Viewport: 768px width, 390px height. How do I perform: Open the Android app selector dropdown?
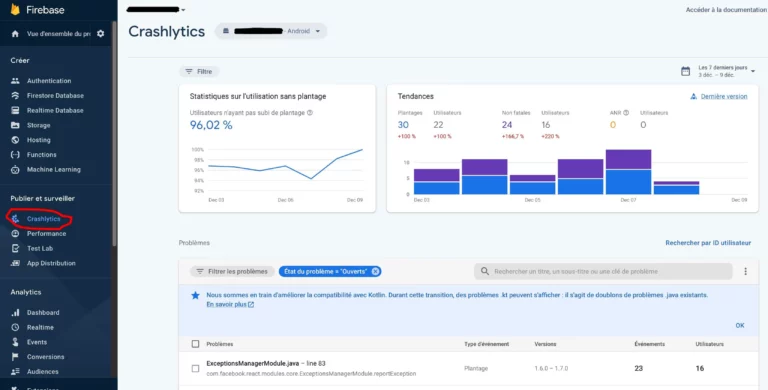click(x=271, y=31)
